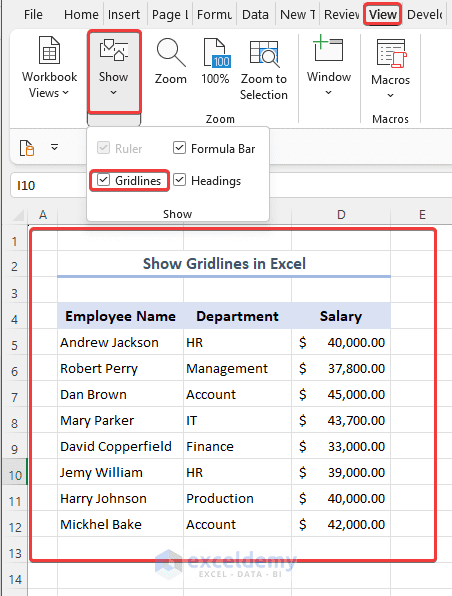Viewport: 452px width, 596px height.
Task: Click the Department header cell
Action: pyautogui.click(x=238, y=316)
